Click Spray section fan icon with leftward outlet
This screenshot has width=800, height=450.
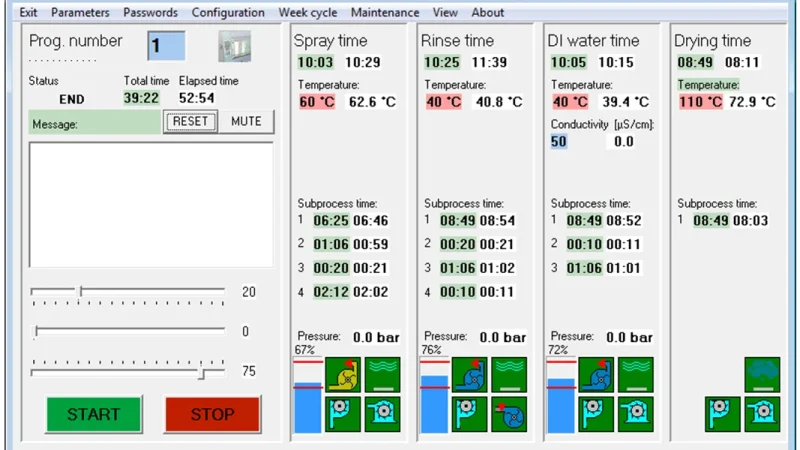coord(382,414)
